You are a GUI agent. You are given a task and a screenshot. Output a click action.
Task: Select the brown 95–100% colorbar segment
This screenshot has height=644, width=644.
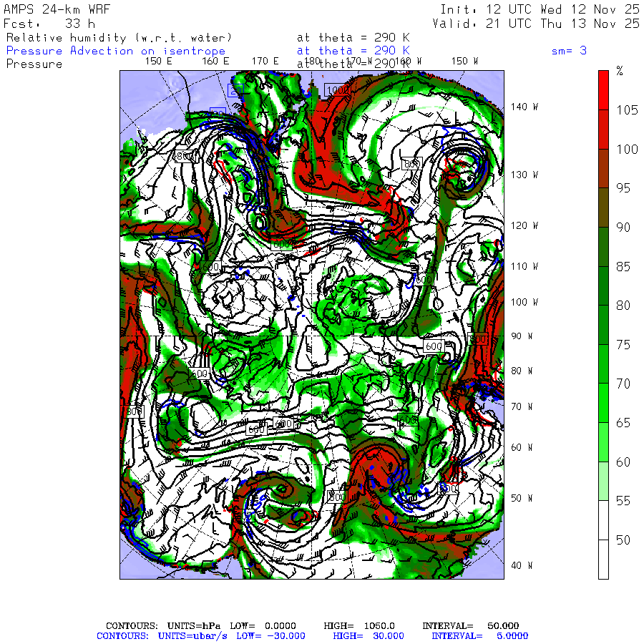pyautogui.click(x=604, y=168)
